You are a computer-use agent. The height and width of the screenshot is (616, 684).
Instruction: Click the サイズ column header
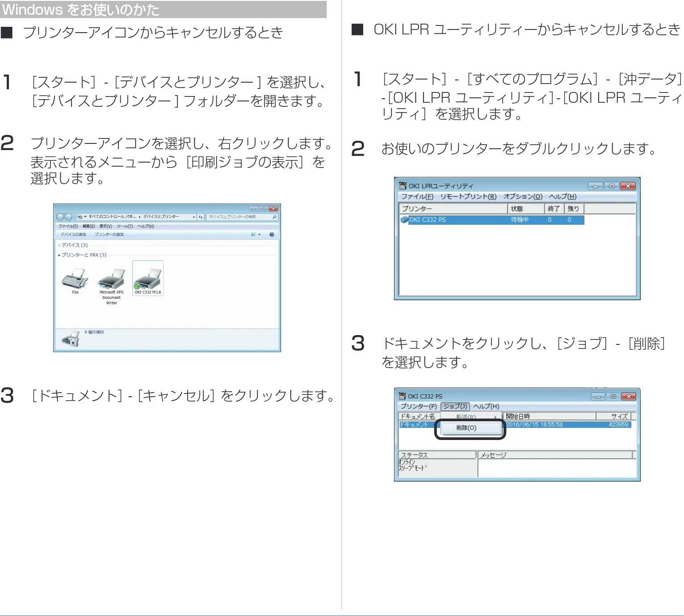point(613,416)
